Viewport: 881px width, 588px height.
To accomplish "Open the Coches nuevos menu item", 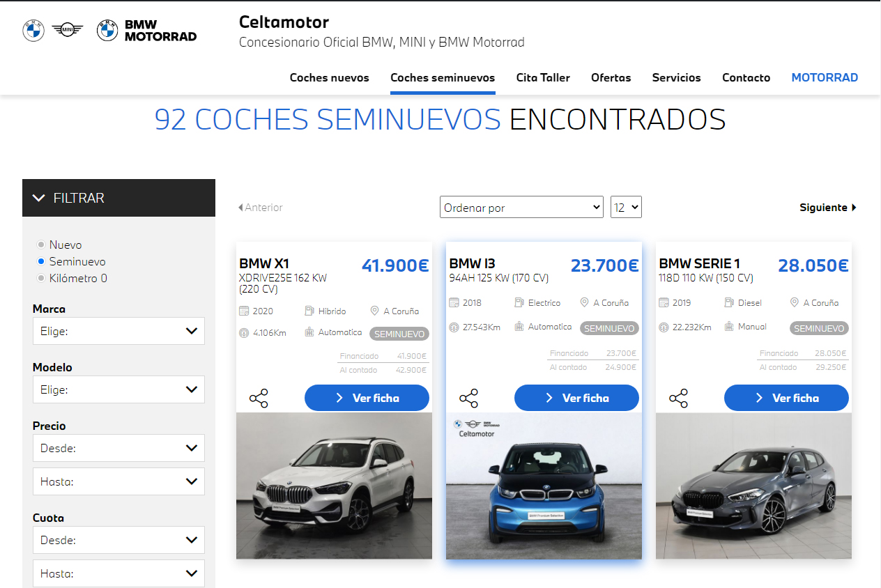I will pyautogui.click(x=330, y=78).
